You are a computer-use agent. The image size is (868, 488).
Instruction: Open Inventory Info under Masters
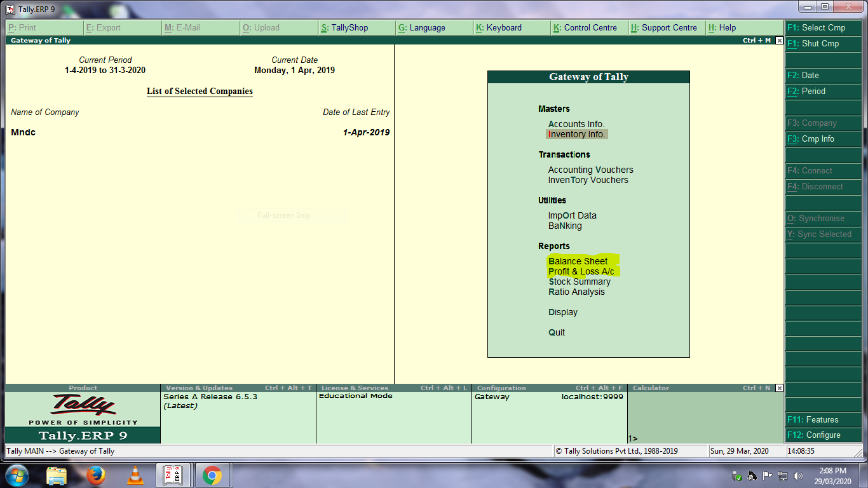pos(576,134)
